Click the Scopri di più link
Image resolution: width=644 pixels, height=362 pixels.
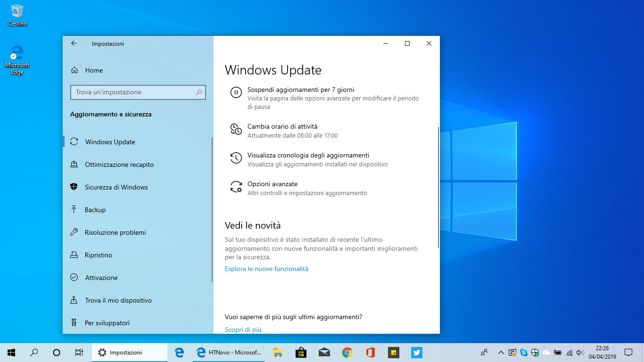pyautogui.click(x=243, y=329)
